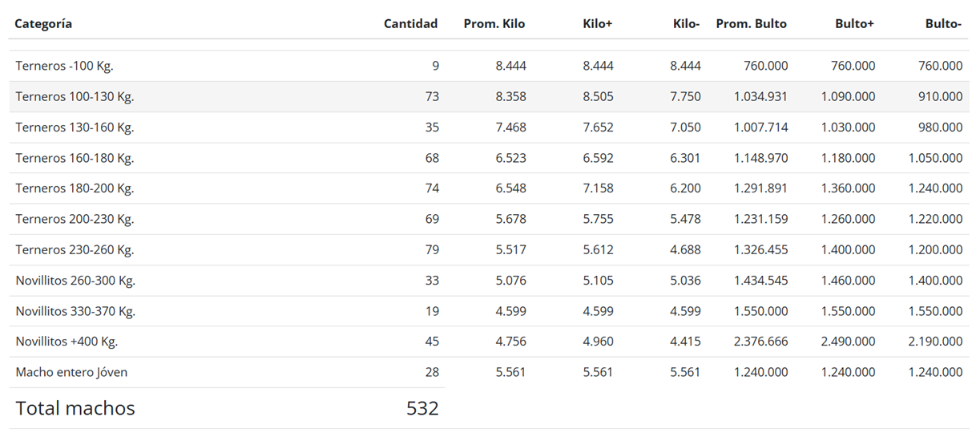Viewport: 980px width, 437px height.
Task: Select the Terneros 130-160 Kg. category
Action: (75, 127)
